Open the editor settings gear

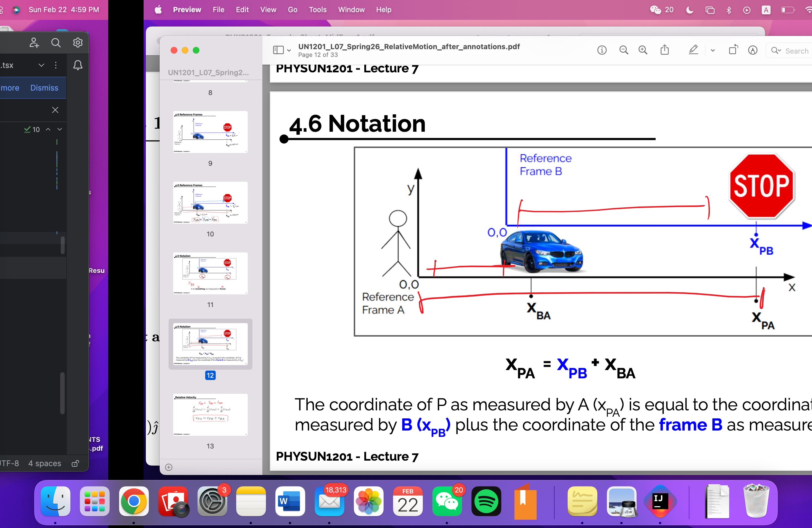[77, 42]
